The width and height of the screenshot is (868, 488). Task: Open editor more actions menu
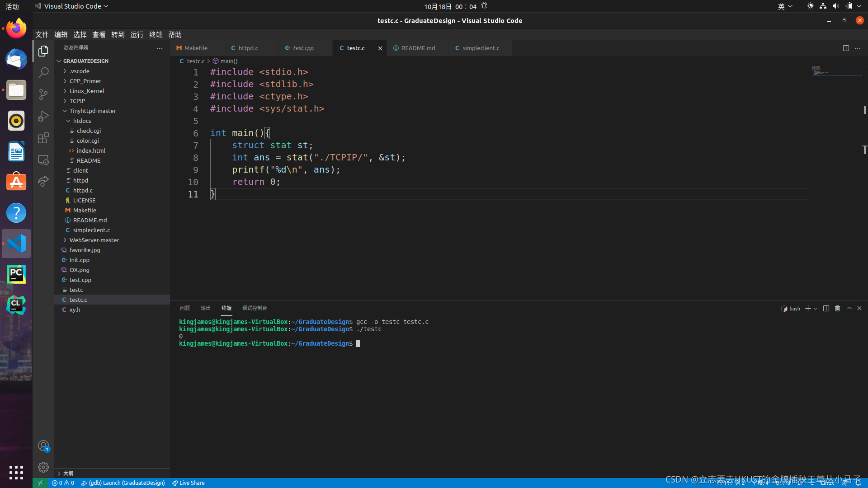tap(858, 48)
